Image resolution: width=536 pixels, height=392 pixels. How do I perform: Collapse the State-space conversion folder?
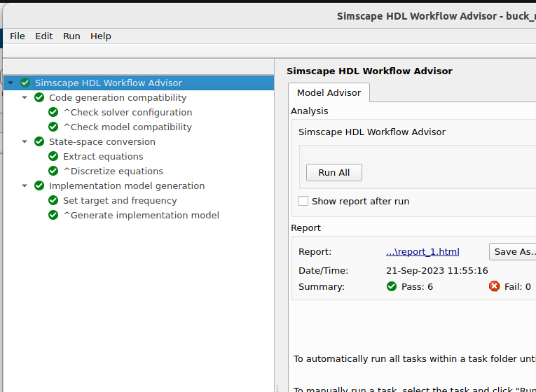click(25, 141)
